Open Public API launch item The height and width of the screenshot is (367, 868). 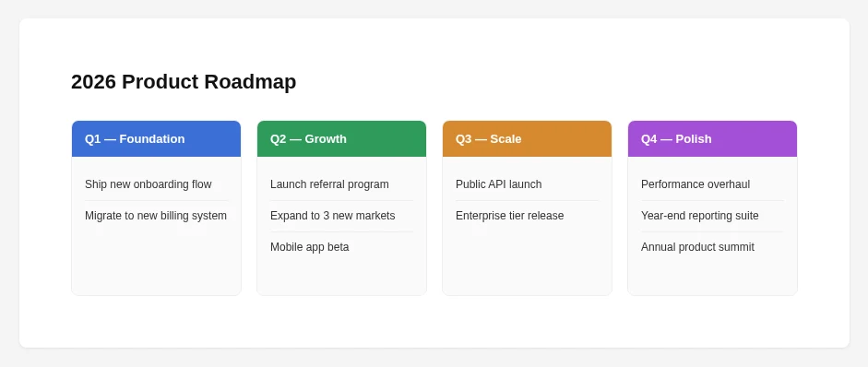point(527,184)
